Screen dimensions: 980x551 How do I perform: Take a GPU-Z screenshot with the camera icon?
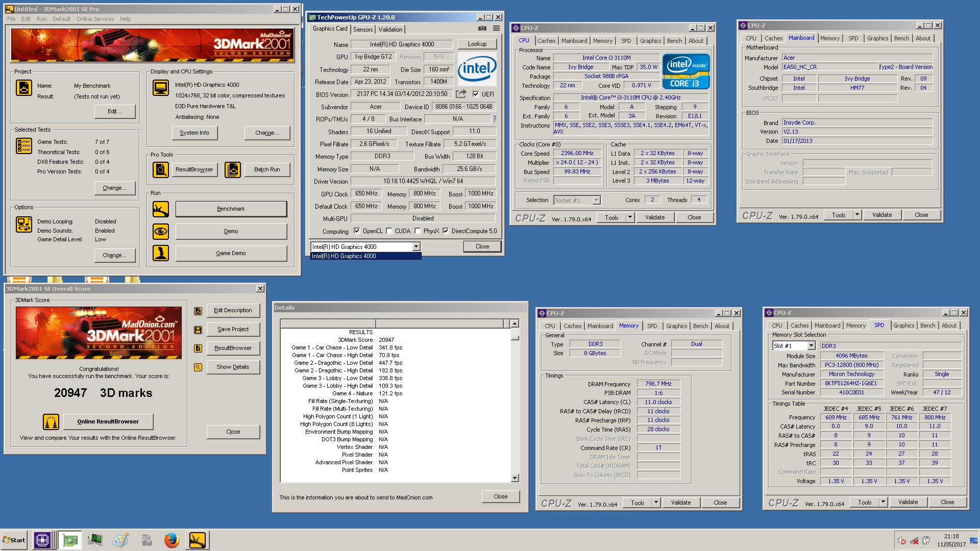(482, 29)
